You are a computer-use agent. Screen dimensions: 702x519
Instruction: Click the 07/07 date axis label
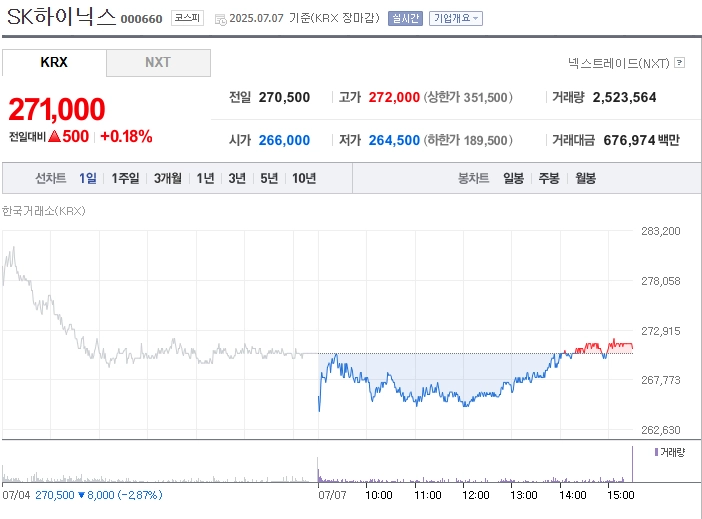point(332,495)
